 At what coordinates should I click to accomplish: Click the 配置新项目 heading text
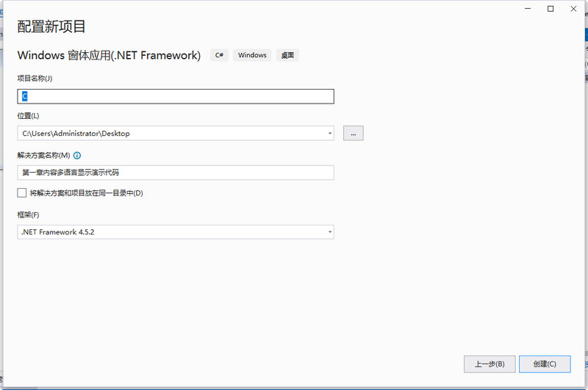(x=51, y=26)
